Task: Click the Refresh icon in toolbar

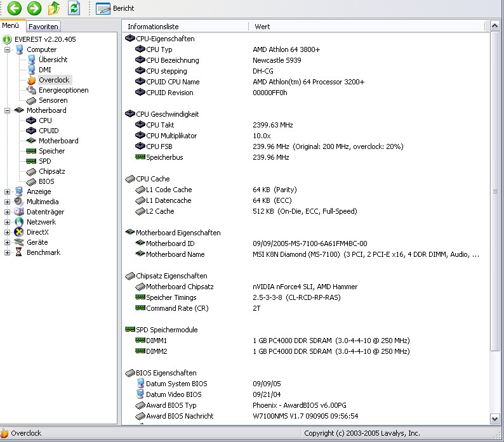Action: point(74,8)
